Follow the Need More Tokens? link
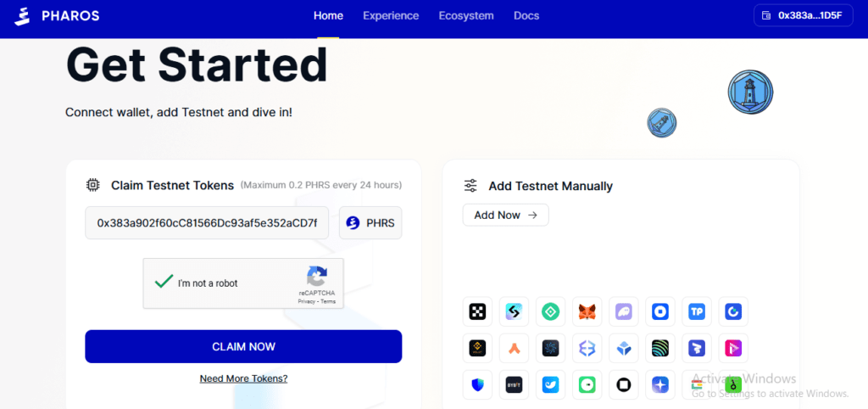The width and height of the screenshot is (868, 409). coord(243,378)
